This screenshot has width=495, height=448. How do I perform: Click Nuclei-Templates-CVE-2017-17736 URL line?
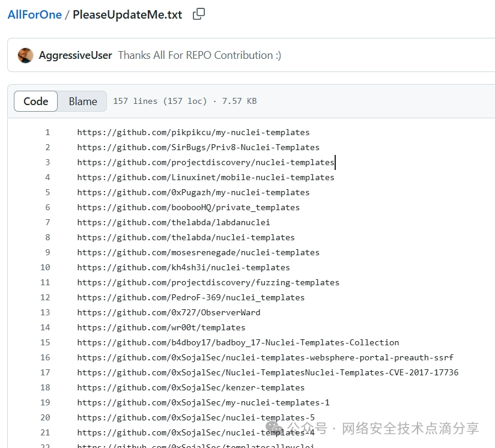click(x=268, y=372)
